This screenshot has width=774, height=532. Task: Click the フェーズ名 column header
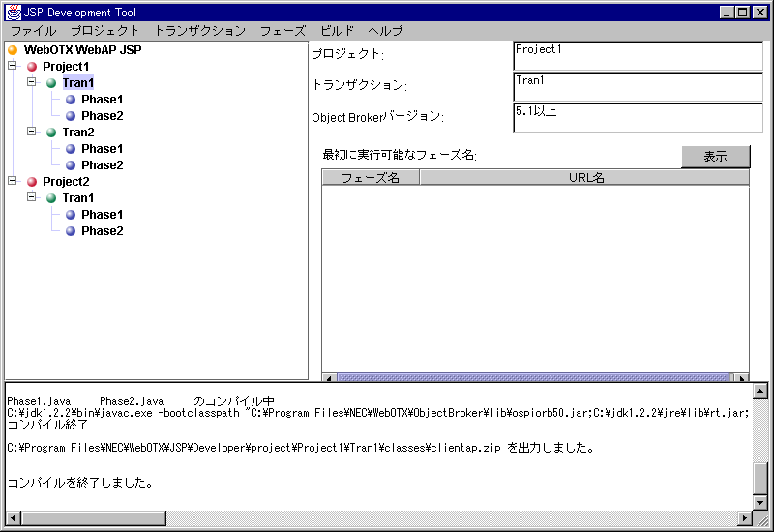point(371,178)
